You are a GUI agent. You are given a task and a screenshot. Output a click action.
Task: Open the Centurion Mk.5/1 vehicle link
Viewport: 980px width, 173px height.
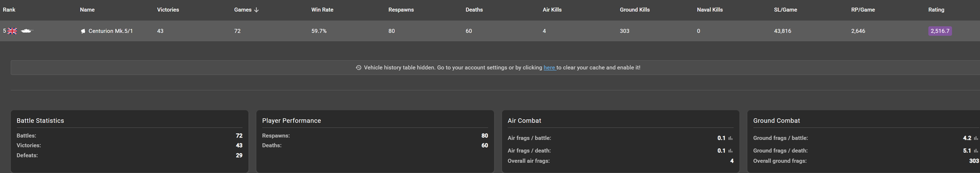click(x=110, y=31)
